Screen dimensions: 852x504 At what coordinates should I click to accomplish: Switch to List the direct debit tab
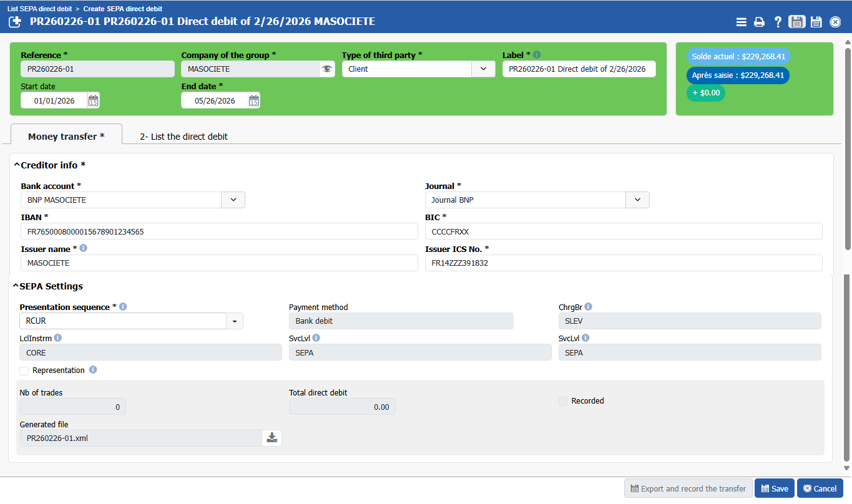[184, 137]
